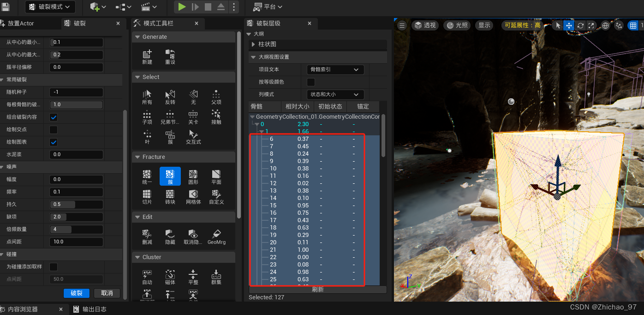Image resolution: width=644 pixels, height=315 pixels.
Task: Select the 切片 slice fracture tool
Action: pyautogui.click(x=147, y=197)
